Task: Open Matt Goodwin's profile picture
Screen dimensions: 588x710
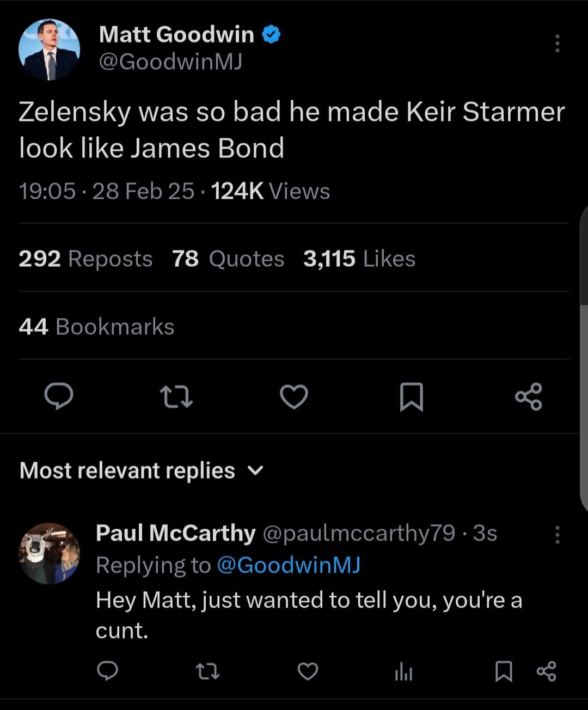Action: tap(49, 50)
